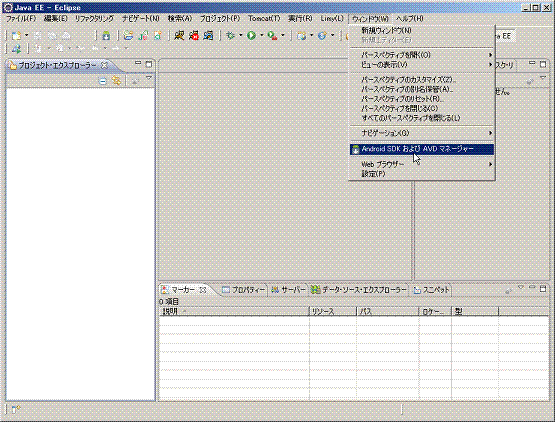The width and height of the screenshot is (555, 422).
Task: Click the globe web browser toolbar icon
Action: pos(322,35)
